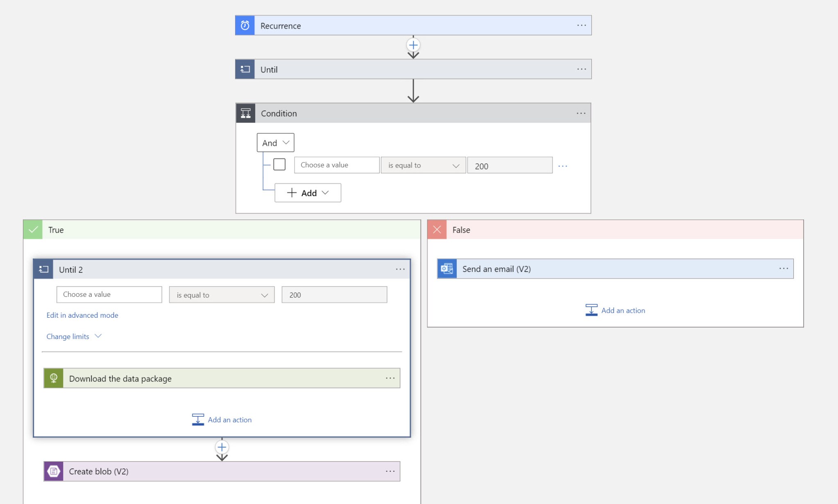
Task: Click the Create blob (V2) connector icon
Action: coord(53,471)
